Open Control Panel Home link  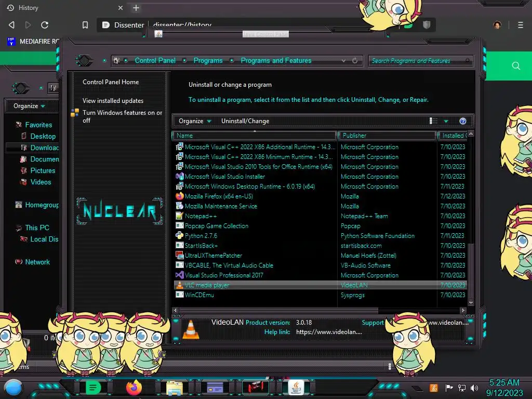pos(111,82)
